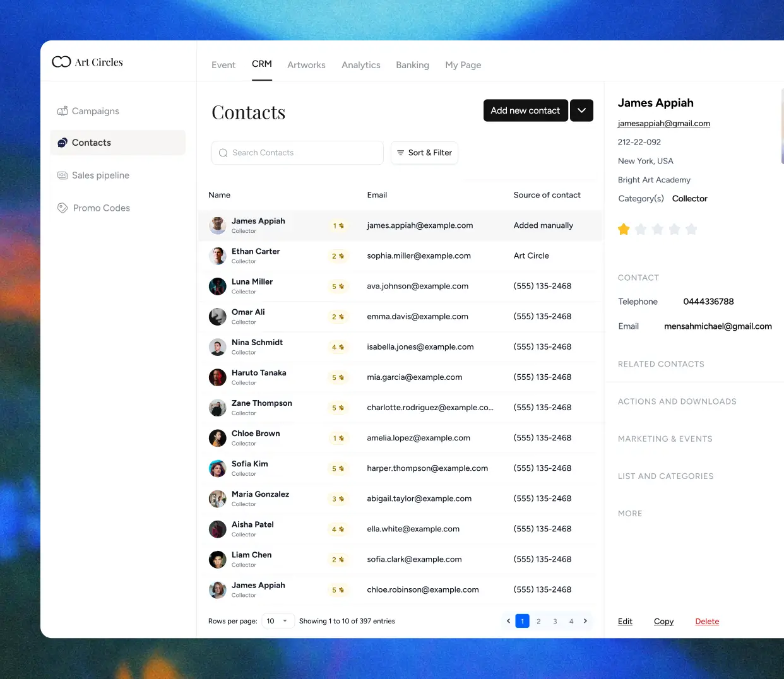784x679 pixels.
Task: Expand the MORE section in the detail panel
Action: tap(630, 513)
